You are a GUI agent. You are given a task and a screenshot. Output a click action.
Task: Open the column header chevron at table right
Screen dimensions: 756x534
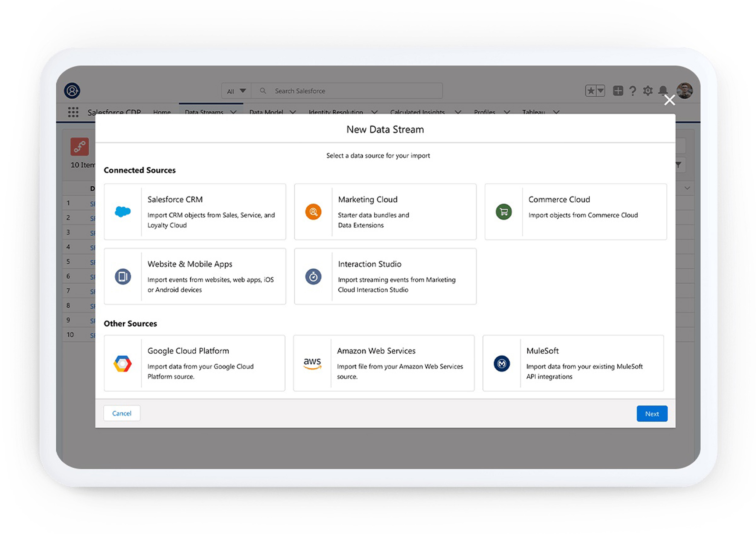point(687,188)
